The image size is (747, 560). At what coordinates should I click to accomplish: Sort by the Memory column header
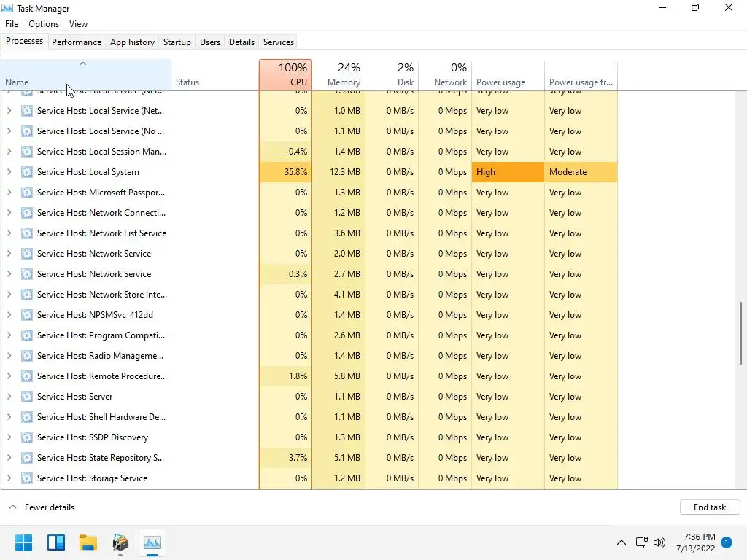click(338, 75)
